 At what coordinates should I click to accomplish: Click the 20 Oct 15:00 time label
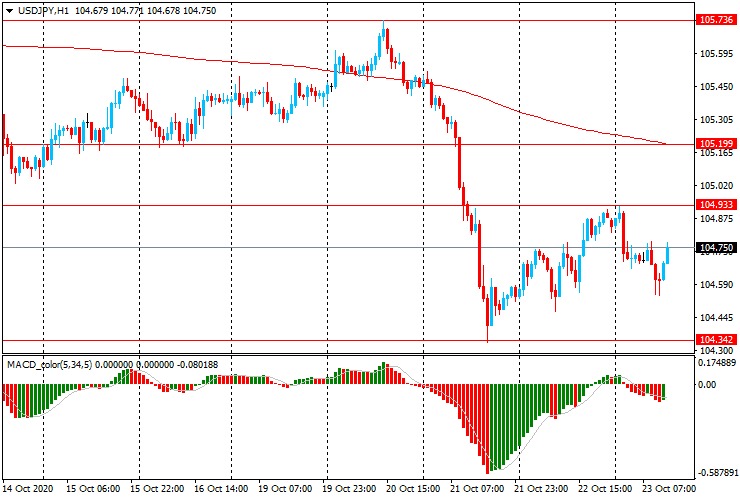pyautogui.click(x=413, y=488)
